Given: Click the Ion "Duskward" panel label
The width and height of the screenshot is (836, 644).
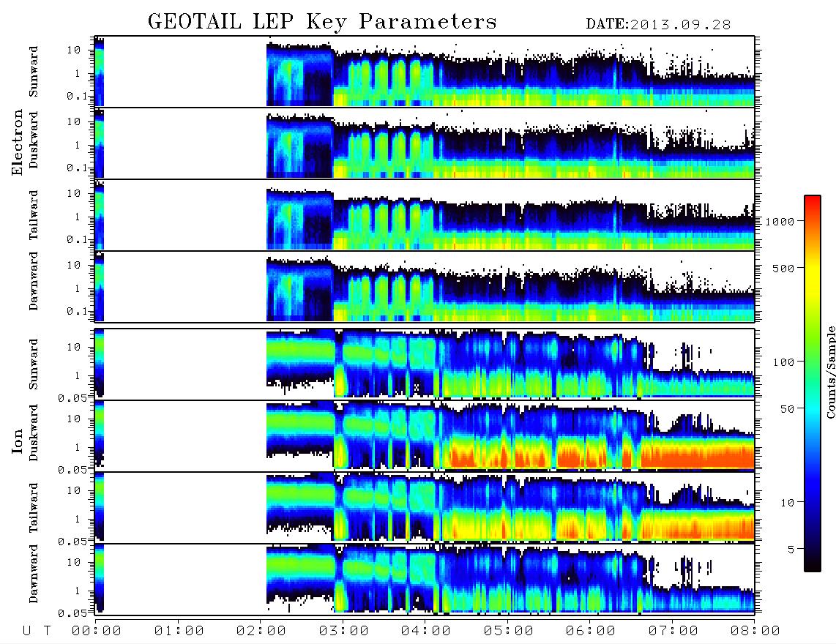Looking at the screenshot, I should pyautogui.click(x=34, y=433).
